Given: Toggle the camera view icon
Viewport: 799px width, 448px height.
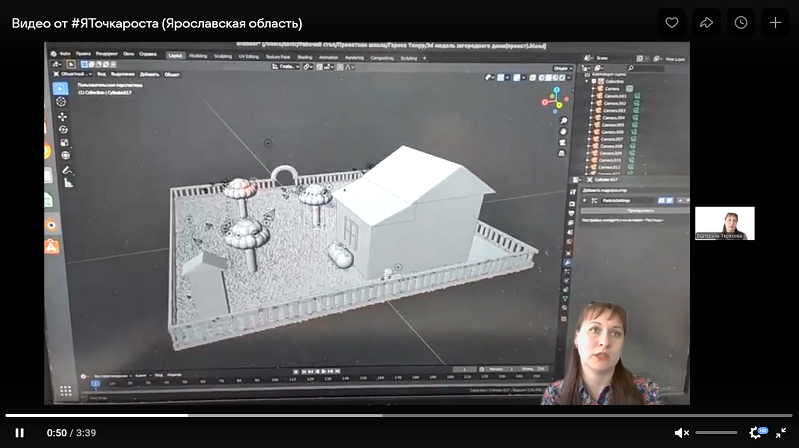Looking at the screenshot, I should tap(563, 142).
